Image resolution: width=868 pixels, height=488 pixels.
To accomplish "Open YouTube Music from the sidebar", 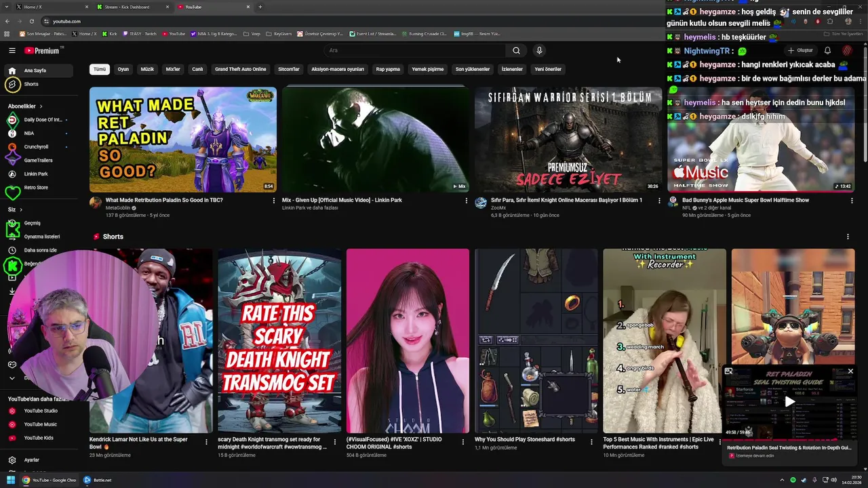I will [x=40, y=424].
